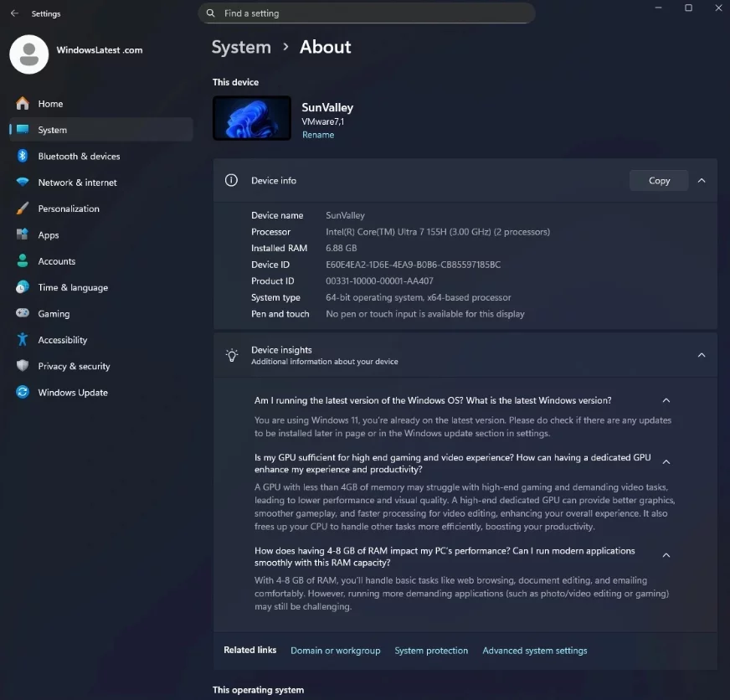Viewport: 730px width, 700px height.
Task: Open System protection link
Action: [x=431, y=650]
